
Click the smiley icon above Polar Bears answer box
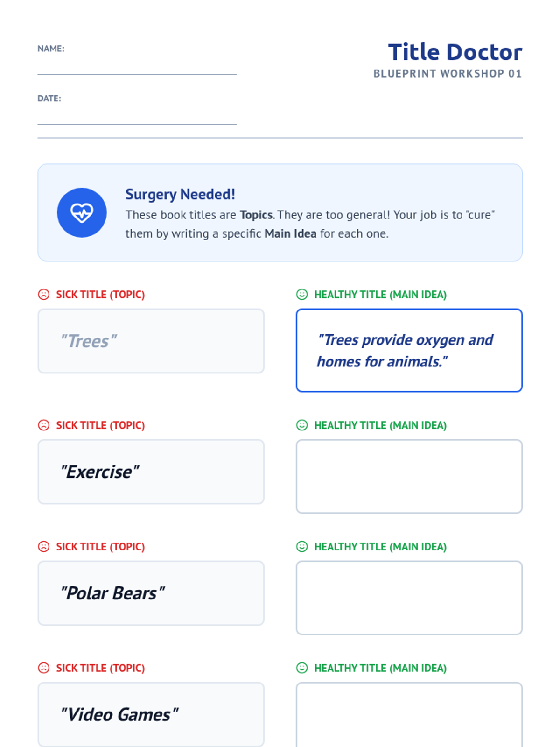(302, 547)
